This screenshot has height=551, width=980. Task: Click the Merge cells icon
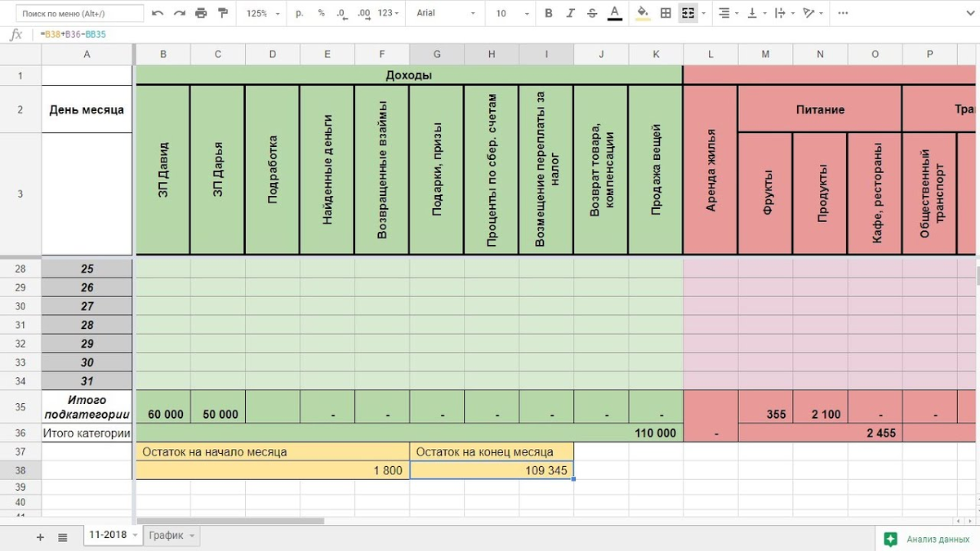click(x=688, y=13)
